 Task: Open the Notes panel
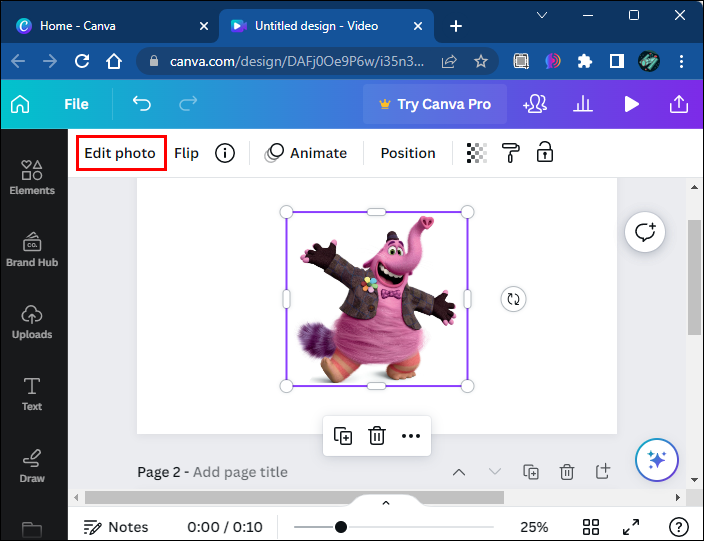pos(116,527)
